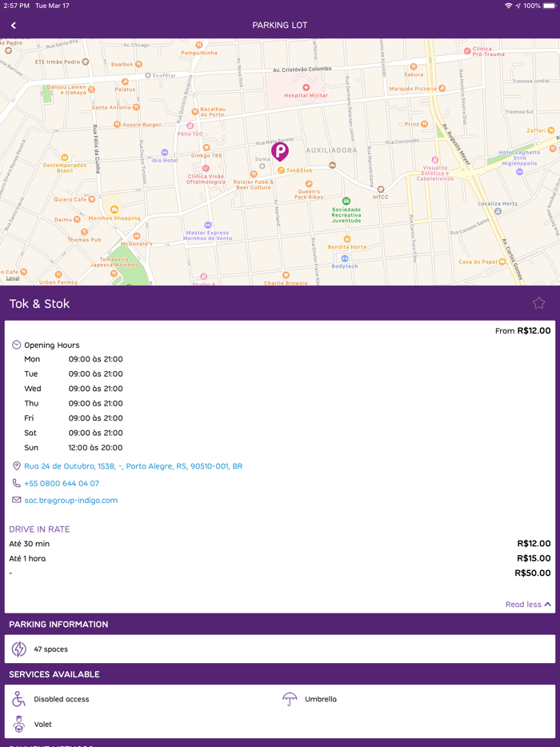Tap the Umbrella service icon
The width and height of the screenshot is (560, 747).
coord(290,699)
